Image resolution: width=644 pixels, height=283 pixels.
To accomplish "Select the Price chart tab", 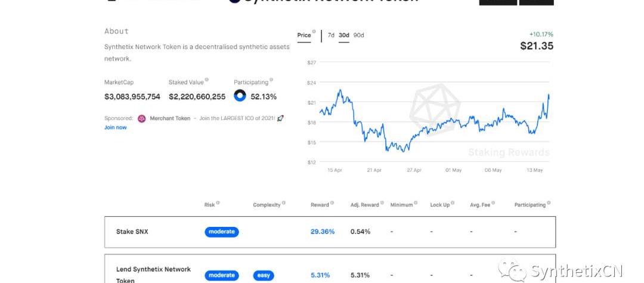I will click(304, 35).
